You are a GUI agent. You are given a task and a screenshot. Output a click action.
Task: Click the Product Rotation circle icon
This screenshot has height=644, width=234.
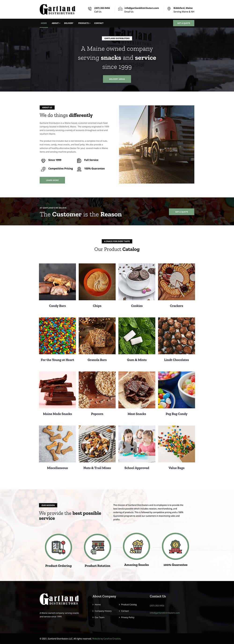(x=97, y=547)
